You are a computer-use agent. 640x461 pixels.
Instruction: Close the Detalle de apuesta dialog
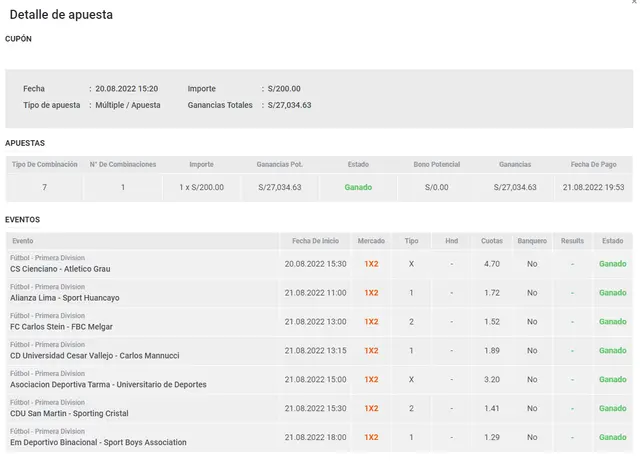tap(635, 2)
